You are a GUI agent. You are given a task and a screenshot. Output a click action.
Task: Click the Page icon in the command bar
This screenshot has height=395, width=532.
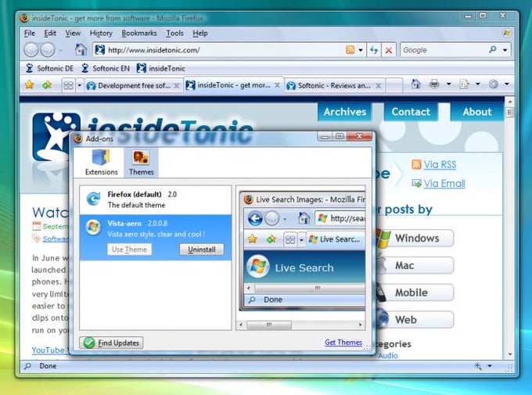(464, 84)
